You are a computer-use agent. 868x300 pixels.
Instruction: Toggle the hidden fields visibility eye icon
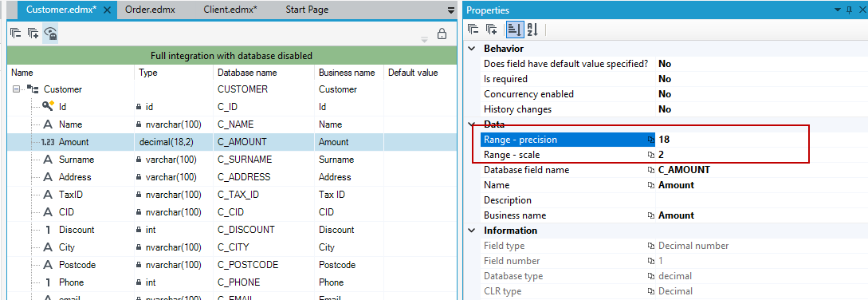(50, 34)
